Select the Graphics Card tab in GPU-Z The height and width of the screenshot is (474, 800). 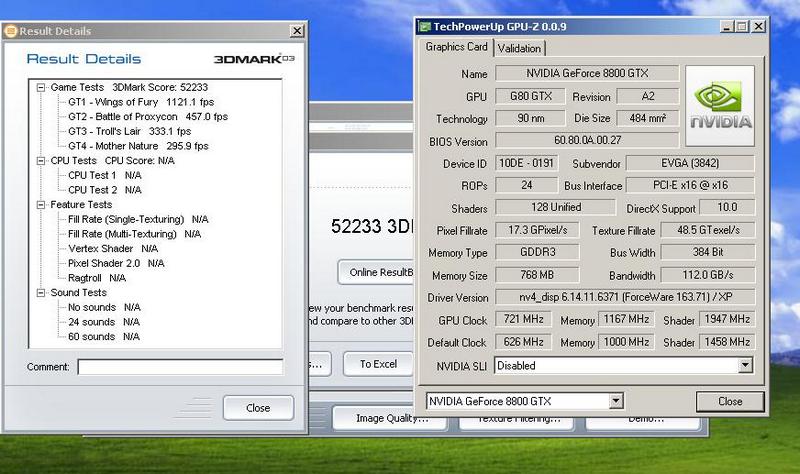click(x=457, y=47)
